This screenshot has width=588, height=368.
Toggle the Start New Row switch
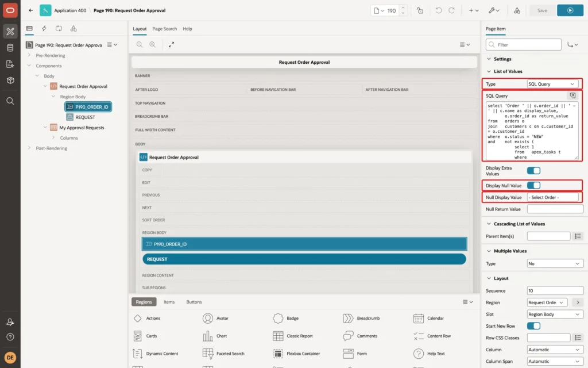(x=533, y=326)
